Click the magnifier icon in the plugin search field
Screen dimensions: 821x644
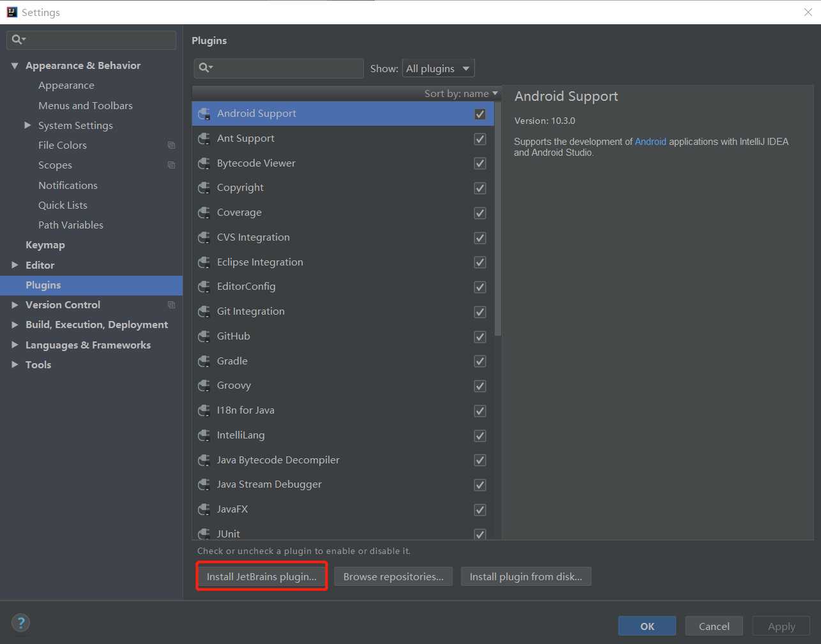pyautogui.click(x=206, y=68)
